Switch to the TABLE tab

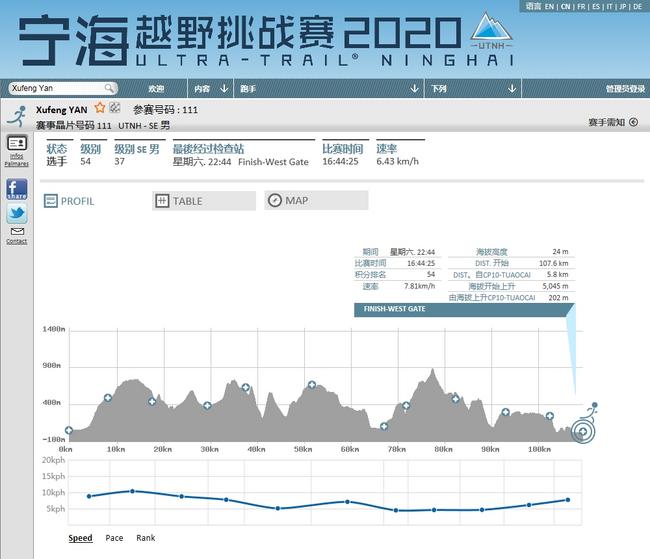pyautogui.click(x=204, y=201)
